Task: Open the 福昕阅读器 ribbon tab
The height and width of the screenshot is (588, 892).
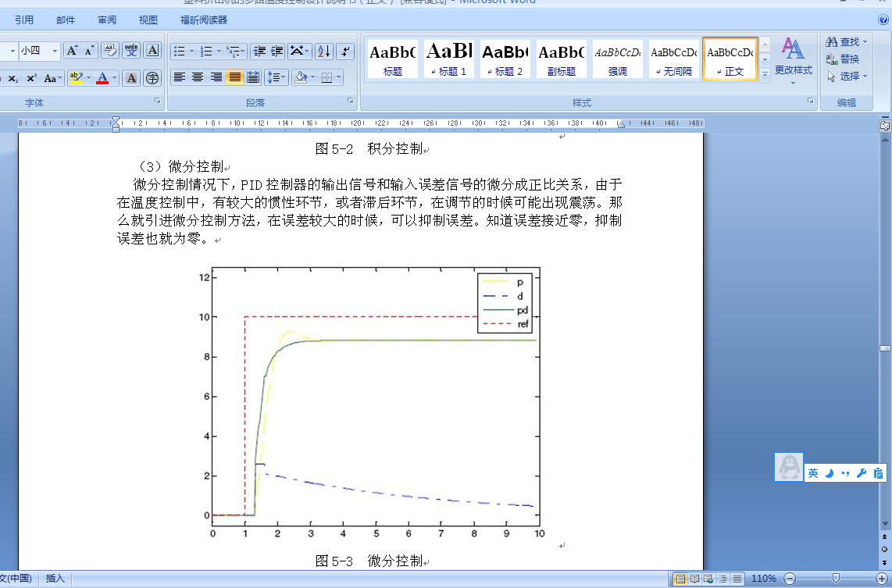Action: tap(204, 20)
